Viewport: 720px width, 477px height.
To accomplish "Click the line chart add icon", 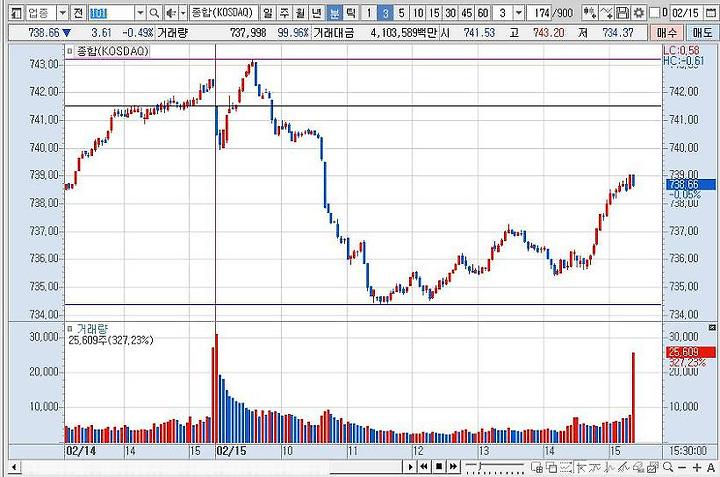I will pyautogui.click(x=606, y=13).
